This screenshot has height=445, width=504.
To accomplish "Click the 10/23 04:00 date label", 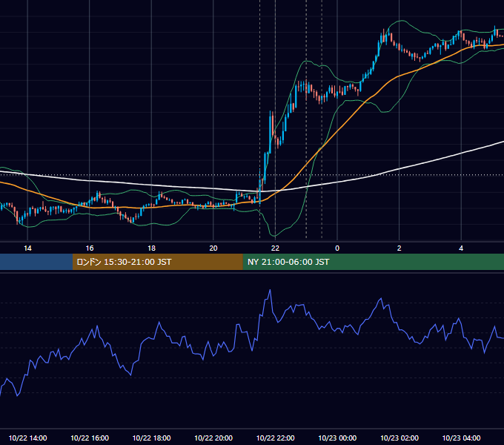I will coord(461,438).
